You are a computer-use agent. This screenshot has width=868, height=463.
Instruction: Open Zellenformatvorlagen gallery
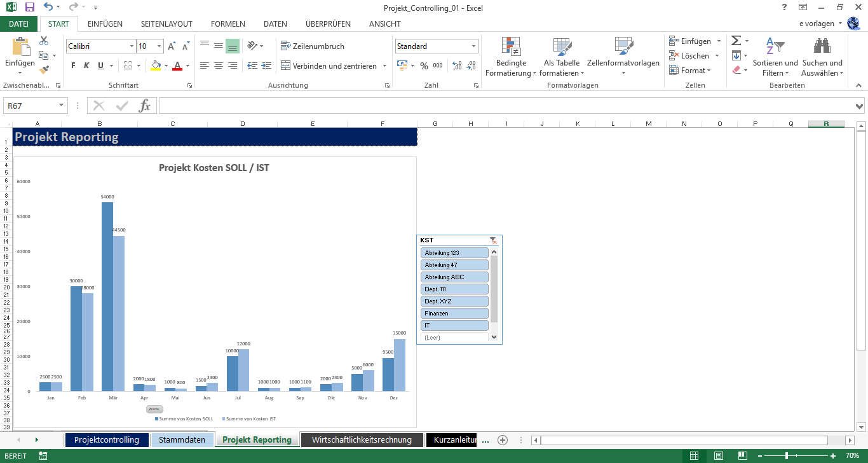click(623, 57)
